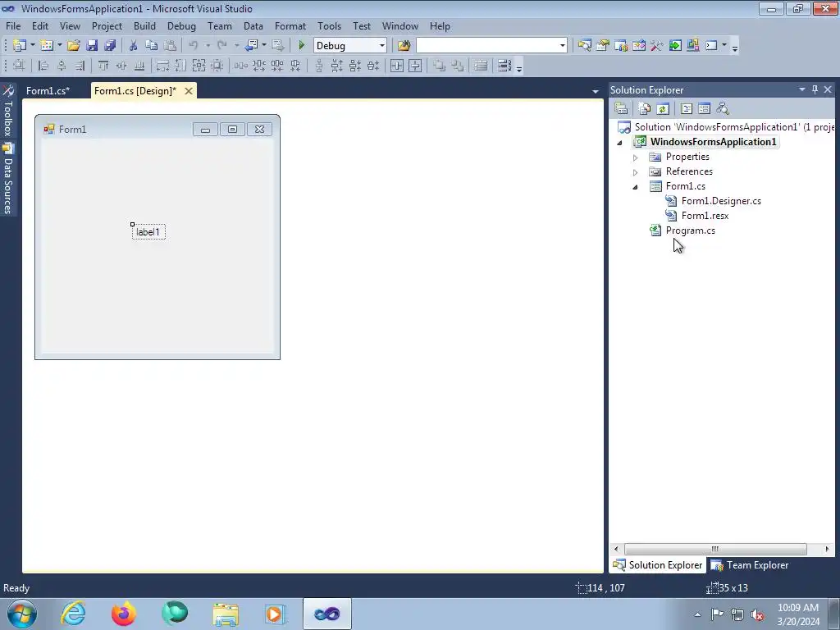The image size is (840, 630).
Task: Open the Solution Explorer toolbar icon
Action: [x=584, y=46]
